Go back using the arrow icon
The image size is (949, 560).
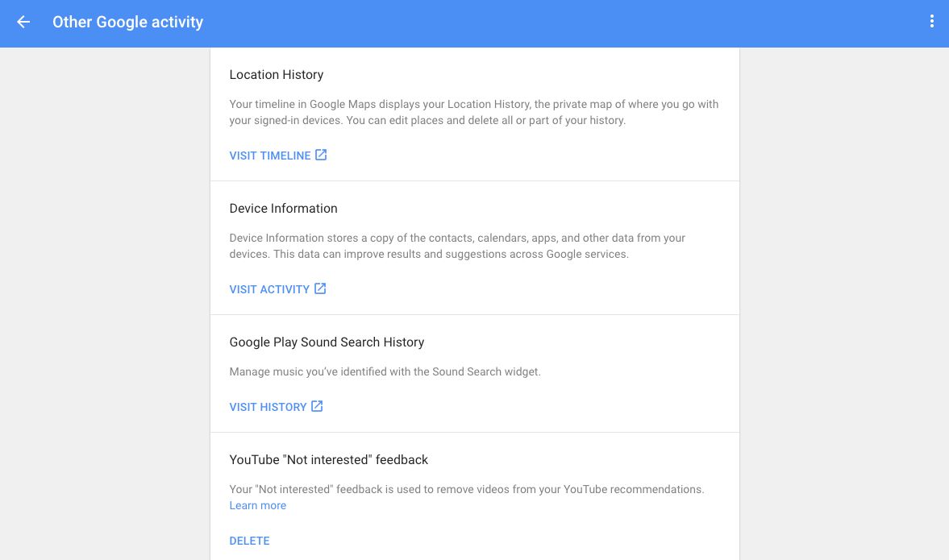23,23
